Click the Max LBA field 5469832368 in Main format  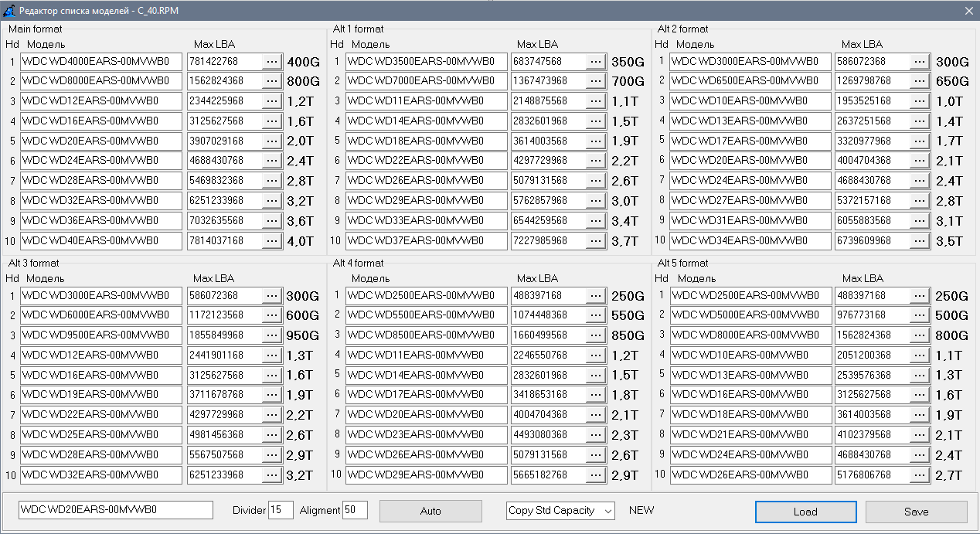(x=225, y=181)
